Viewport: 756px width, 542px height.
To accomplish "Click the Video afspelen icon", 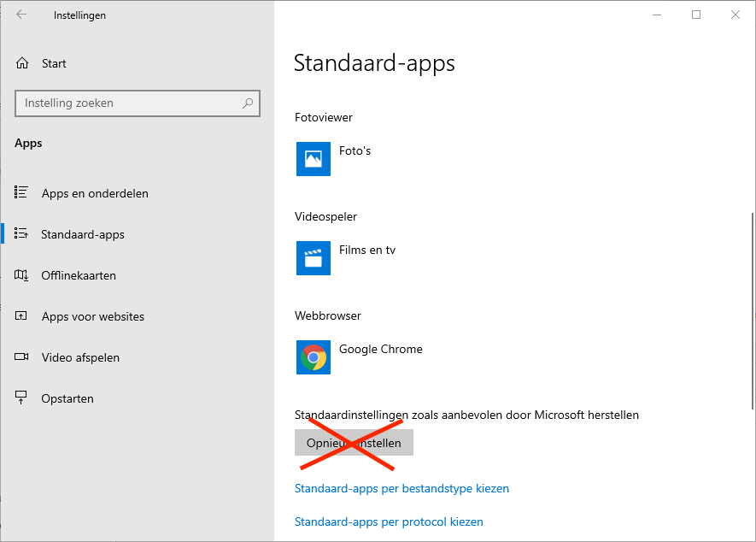I will (x=22, y=357).
